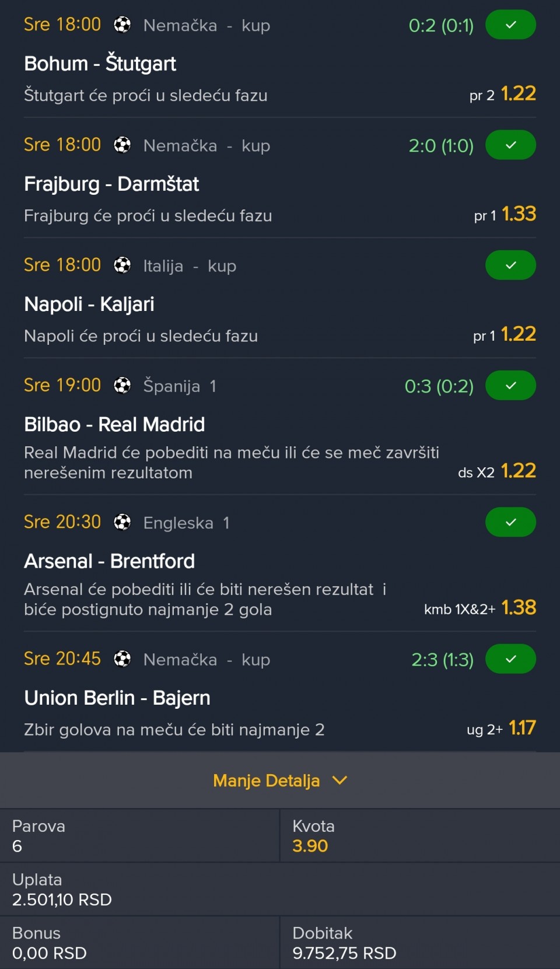Click green checkmark badge for Napoli - Kaljari
The image size is (560, 969).
point(510,265)
